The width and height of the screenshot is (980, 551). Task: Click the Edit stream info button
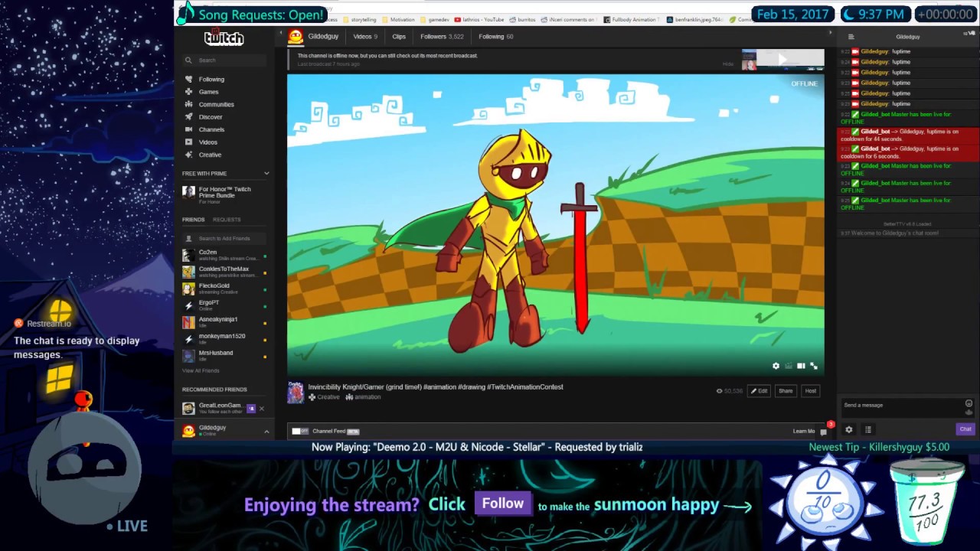759,391
